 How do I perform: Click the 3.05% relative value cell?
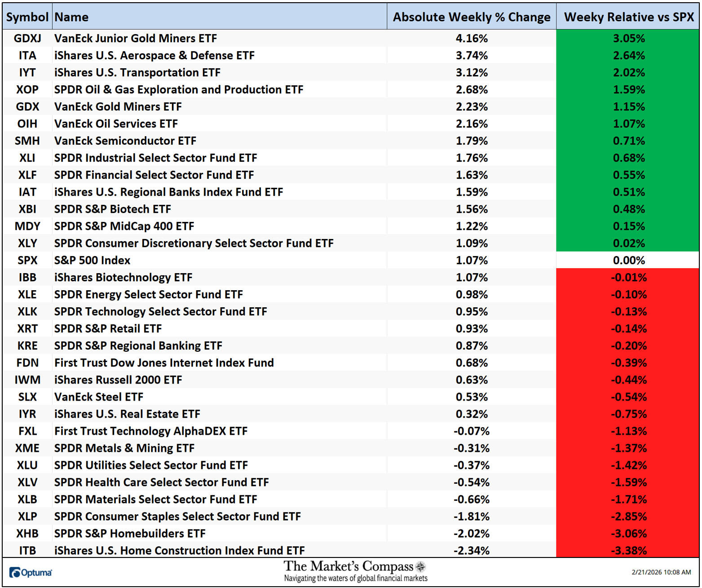[629, 38]
